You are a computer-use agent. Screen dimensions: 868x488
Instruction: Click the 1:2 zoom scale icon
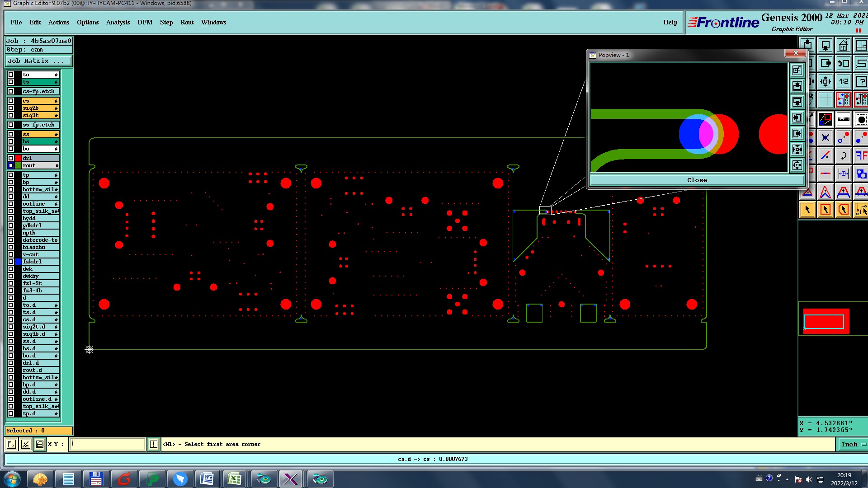click(843, 82)
